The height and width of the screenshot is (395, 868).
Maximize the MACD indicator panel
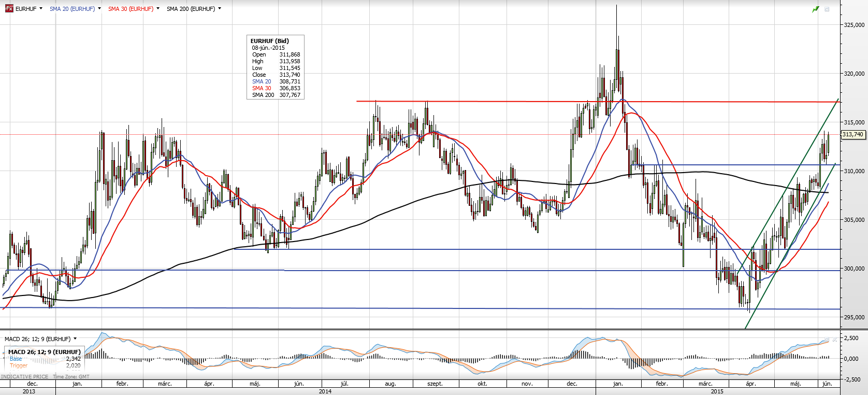[827, 340]
